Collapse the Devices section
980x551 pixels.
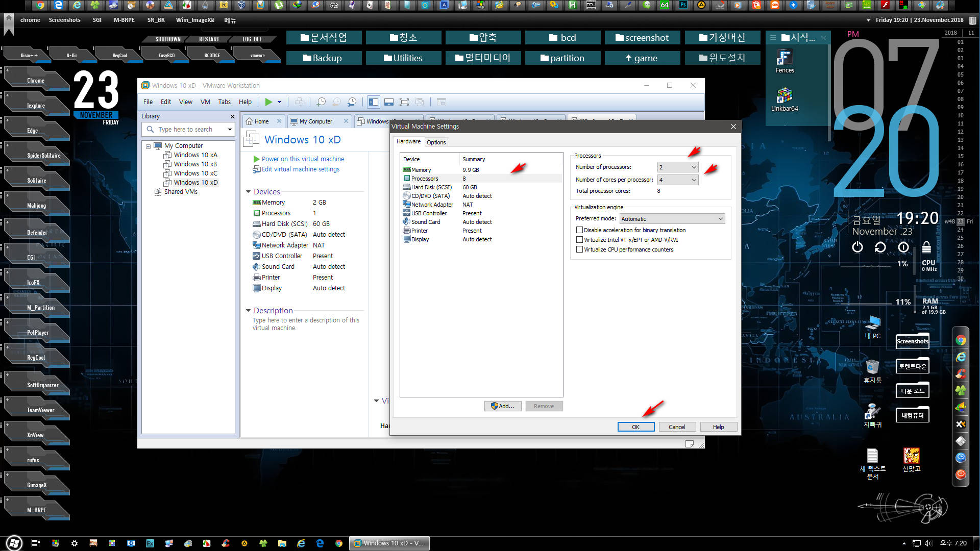click(x=249, y=192)
